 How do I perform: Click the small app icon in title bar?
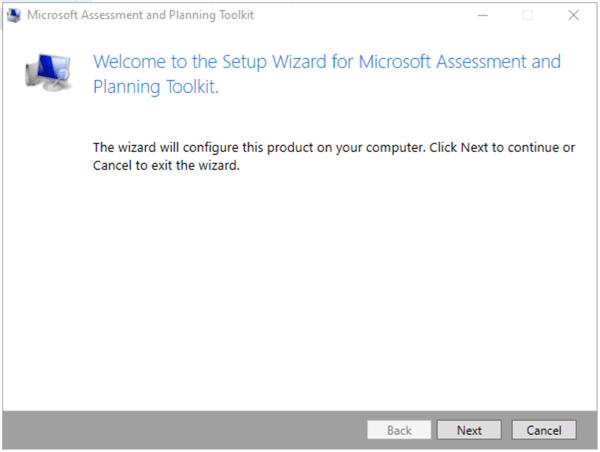coord(14,15)
